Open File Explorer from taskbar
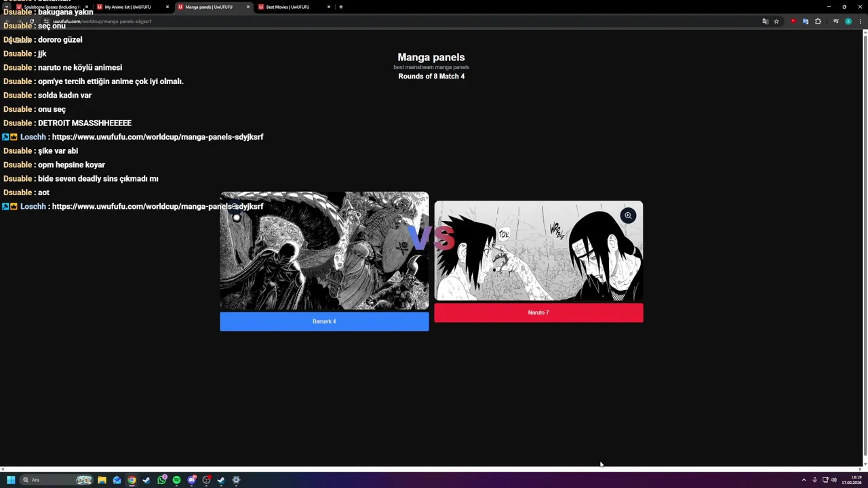868x488 pixels. click(102, 480)
